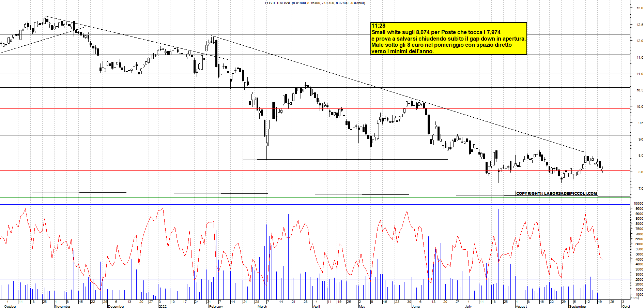
Task: Click the December month label
Action: click(x=116, y=306)
